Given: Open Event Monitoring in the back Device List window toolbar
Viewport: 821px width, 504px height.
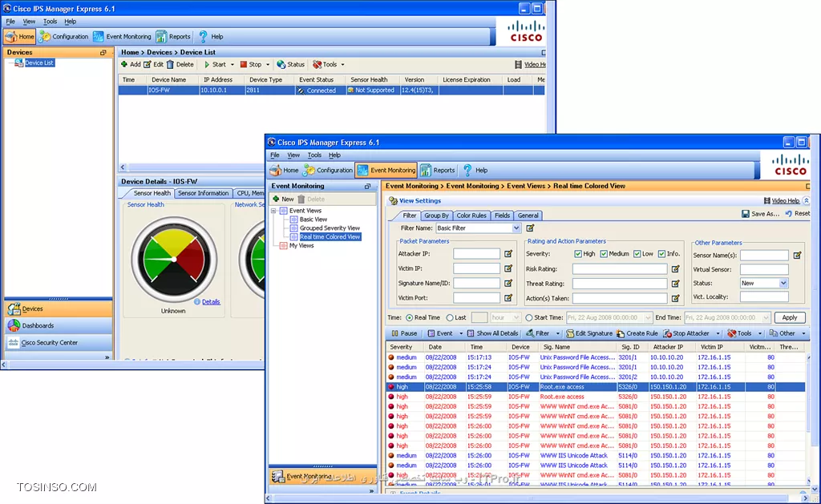Looking at the screenshot, I should click(x=122, y=37).
